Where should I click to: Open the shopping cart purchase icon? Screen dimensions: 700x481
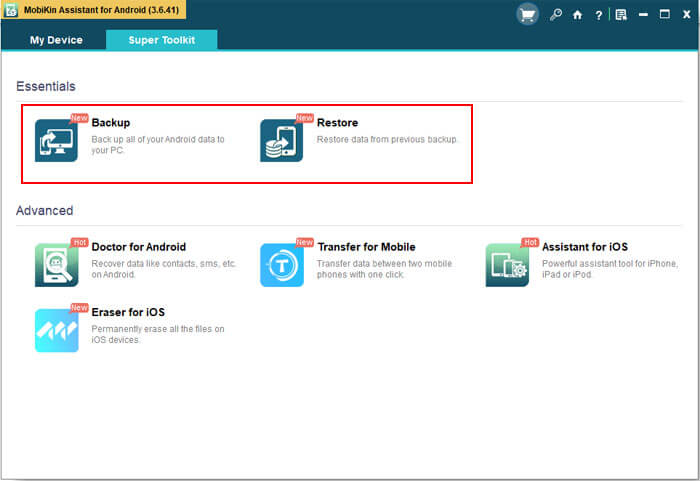(528, 15)
